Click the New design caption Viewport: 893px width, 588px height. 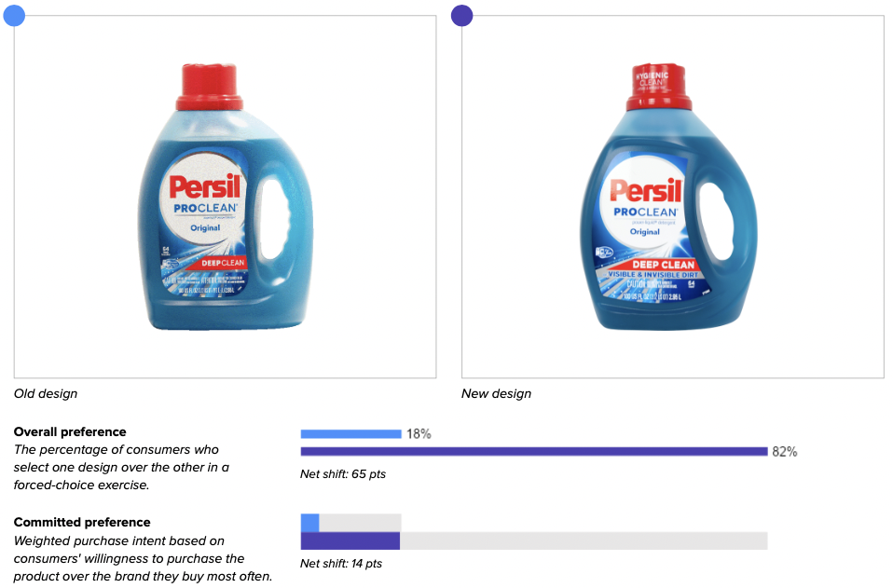[496, 393]
